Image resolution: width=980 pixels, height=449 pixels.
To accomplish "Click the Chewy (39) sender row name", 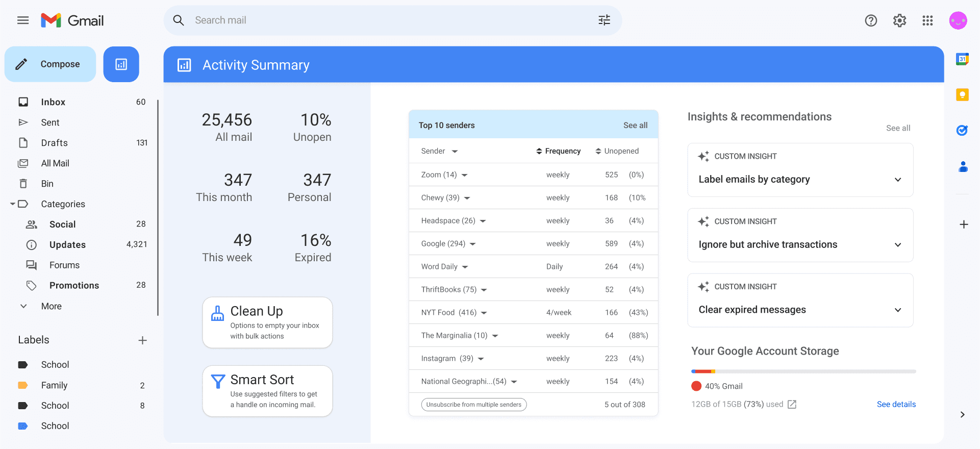I will click(440, 198).
